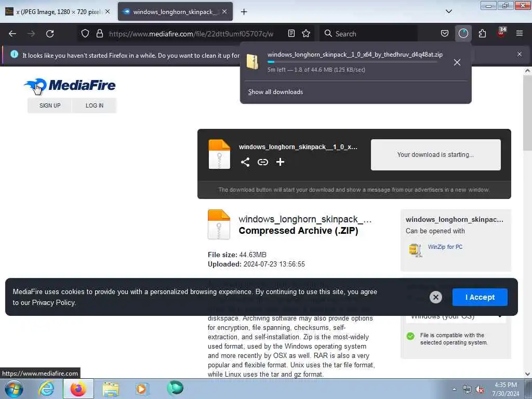Screen dimensions: 532x399
Task: Dismiss the cookie banner with the X
Action: point(436,297)
